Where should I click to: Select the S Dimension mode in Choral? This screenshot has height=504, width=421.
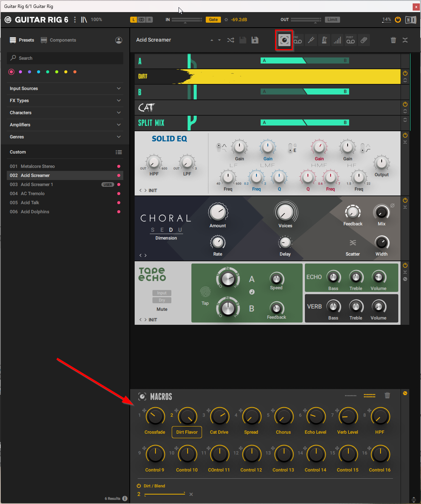(x=153, y=230)
